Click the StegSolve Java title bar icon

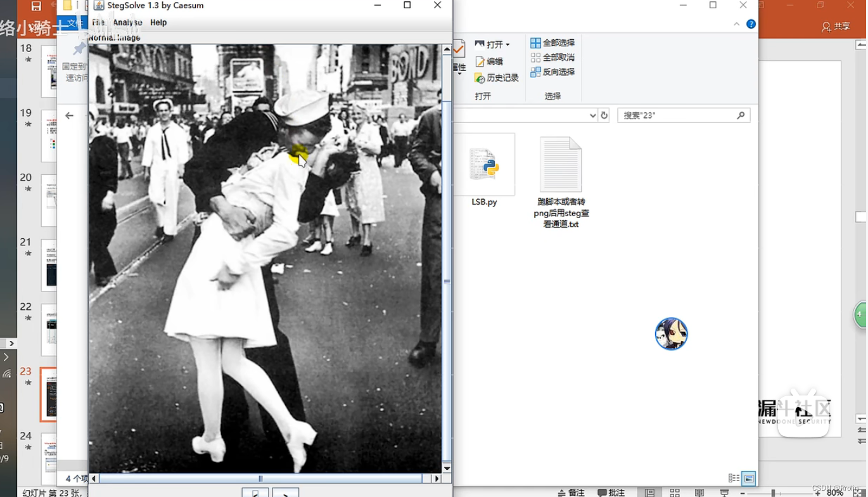[x=99, y=5]
